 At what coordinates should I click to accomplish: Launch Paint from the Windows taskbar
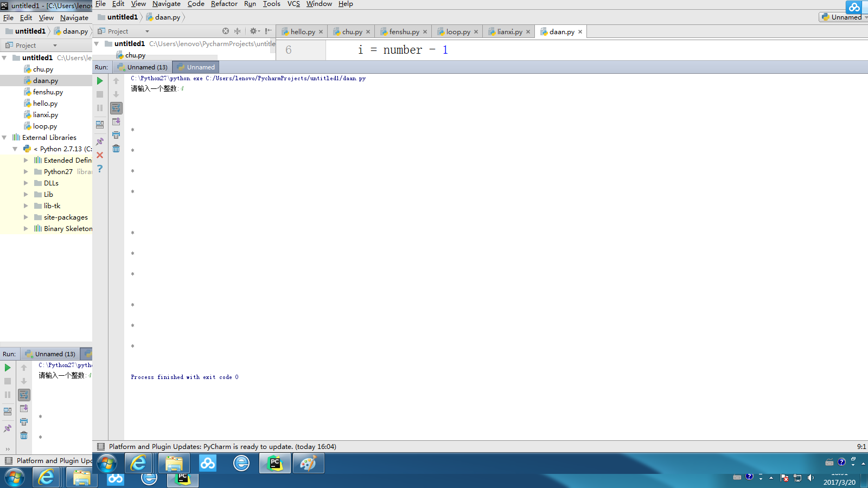tap(308, 464)
